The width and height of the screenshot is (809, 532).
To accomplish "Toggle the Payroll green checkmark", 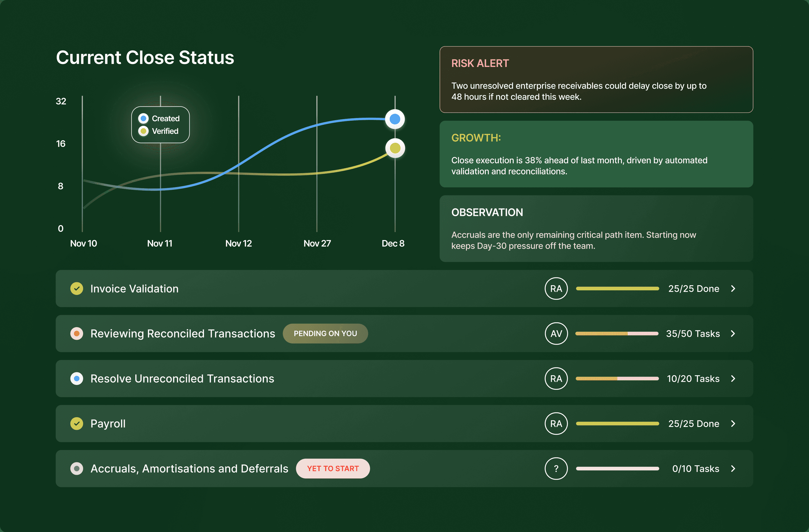I will (x=77, y=423).
